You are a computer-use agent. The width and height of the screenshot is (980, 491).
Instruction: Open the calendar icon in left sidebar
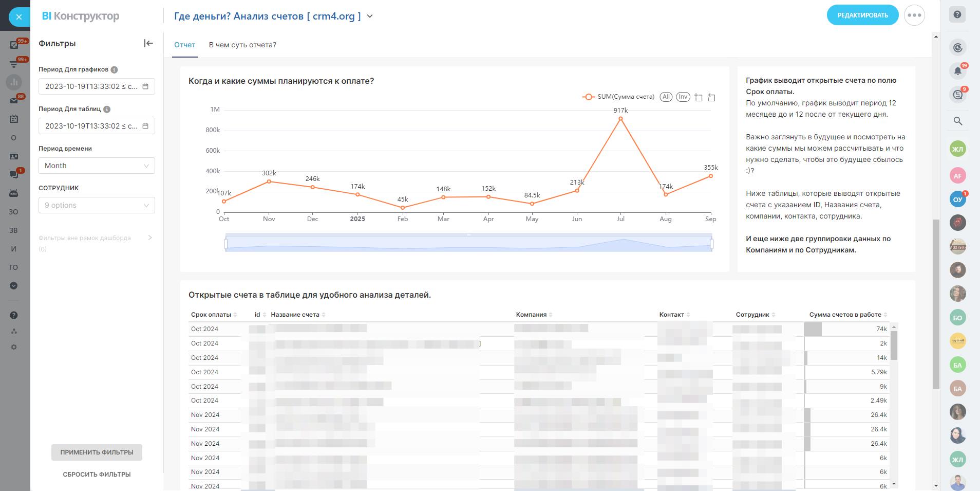14,119
